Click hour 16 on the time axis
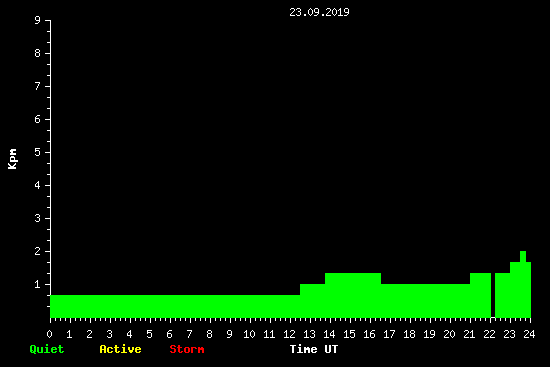 click(x=369, y=334)
